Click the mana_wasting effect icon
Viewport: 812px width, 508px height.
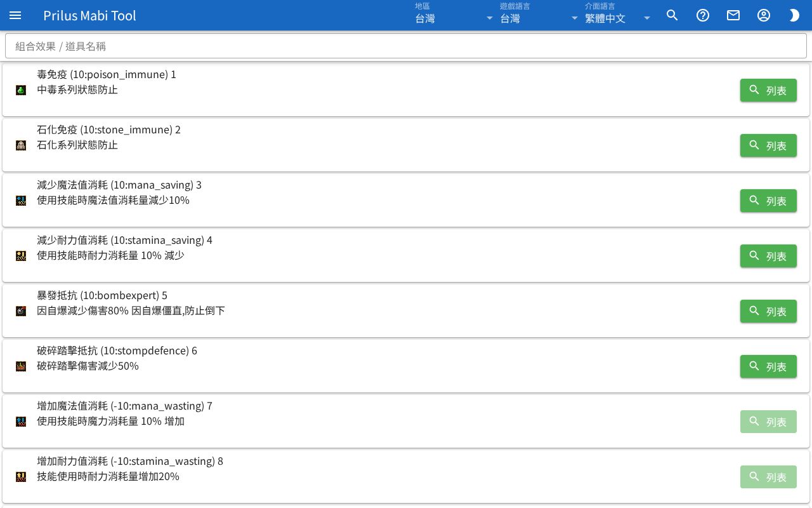[x=21, y=422]
